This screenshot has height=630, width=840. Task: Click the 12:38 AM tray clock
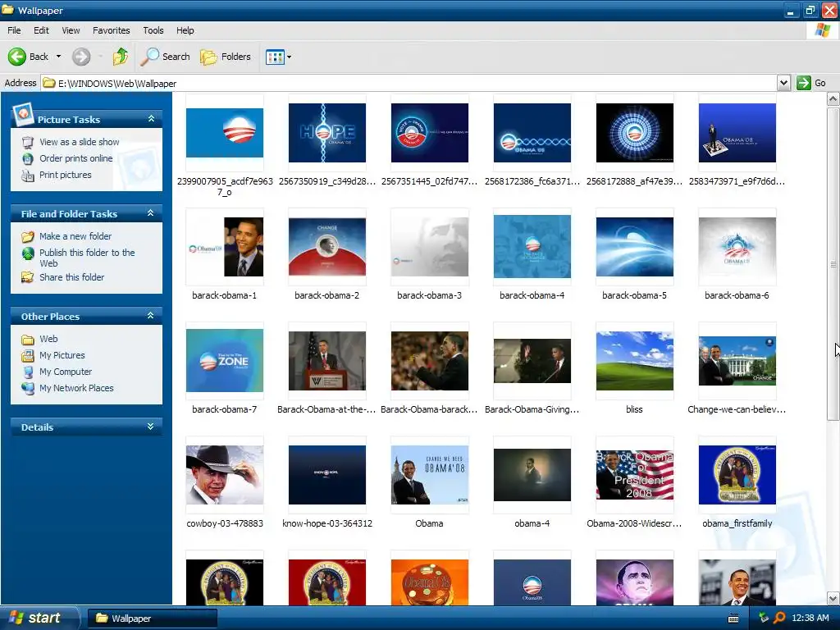[810, 619]
